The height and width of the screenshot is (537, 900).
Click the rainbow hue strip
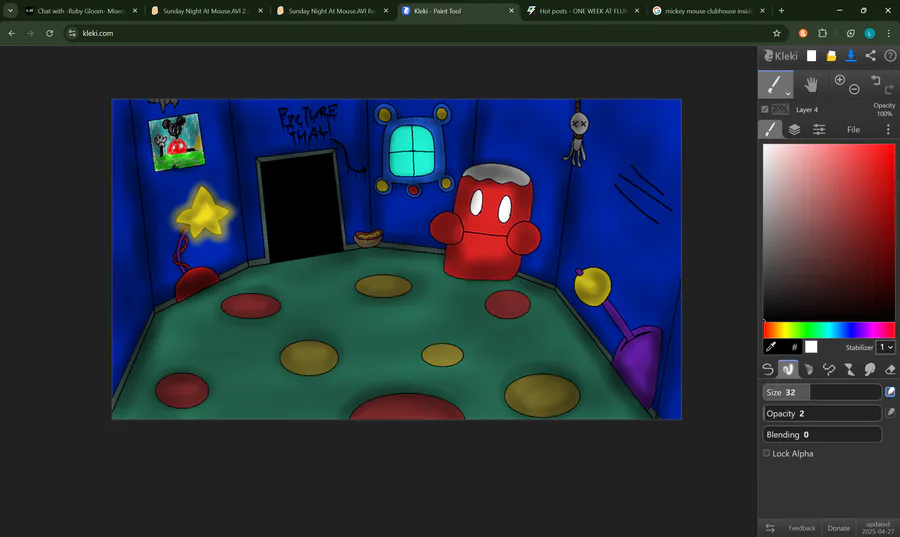(x=829, y=330)
